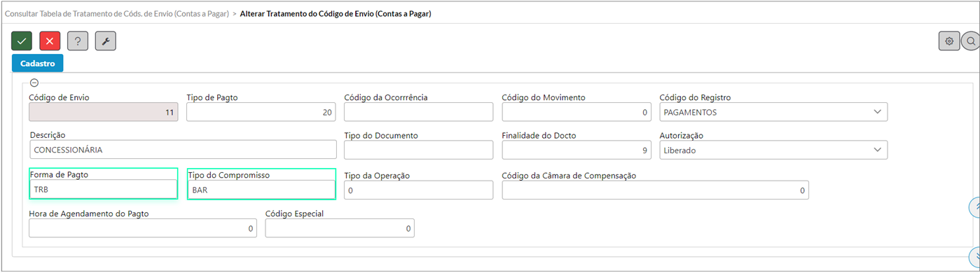Image resolution: width=980 pixels, height=273 pixels.
Task: Confirm changes with the green checkmark button
Action: tap(22, 41)
